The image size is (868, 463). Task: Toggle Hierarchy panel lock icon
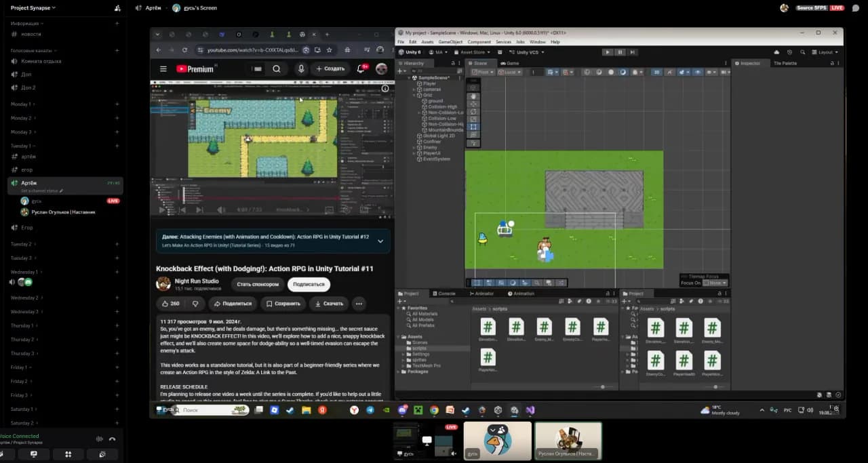(x=454, y=63)
